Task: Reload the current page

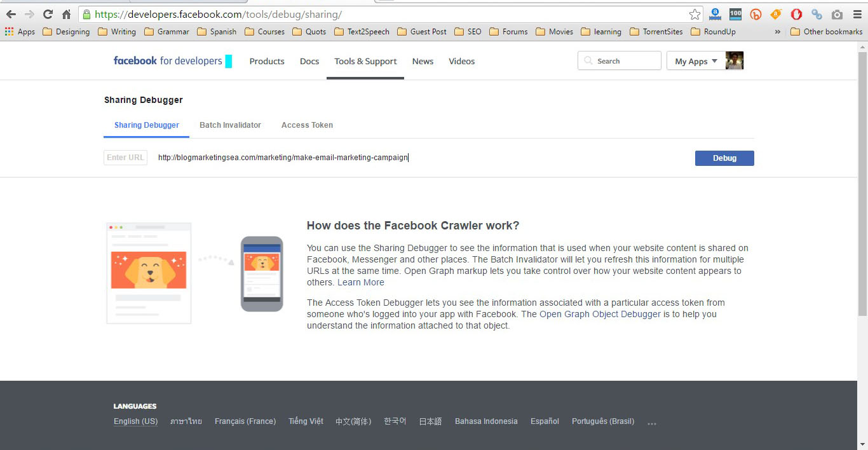Action: coord(48,14)
